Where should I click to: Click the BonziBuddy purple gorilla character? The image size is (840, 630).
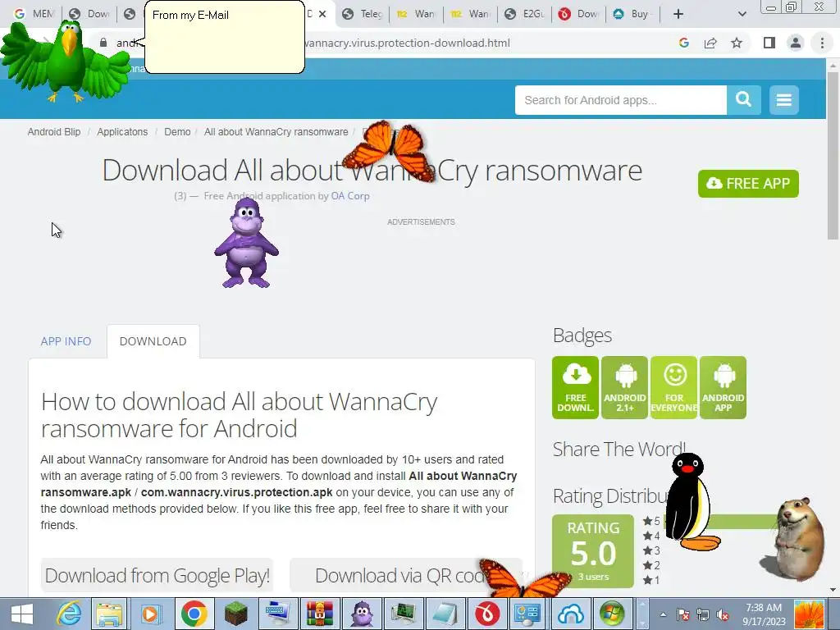pos(246,243)
